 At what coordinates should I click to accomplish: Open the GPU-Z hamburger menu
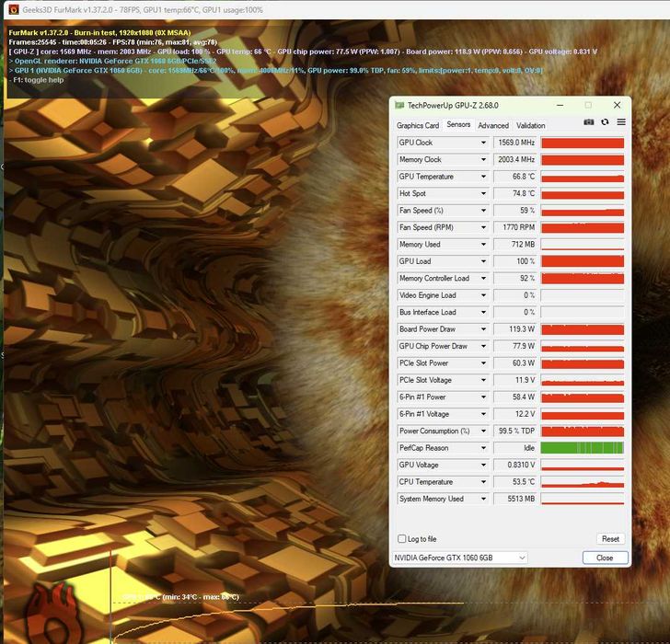tap(621, 122)
